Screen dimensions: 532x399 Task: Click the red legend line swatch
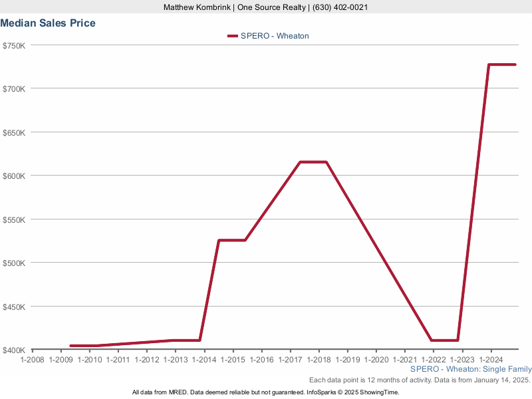232,36
